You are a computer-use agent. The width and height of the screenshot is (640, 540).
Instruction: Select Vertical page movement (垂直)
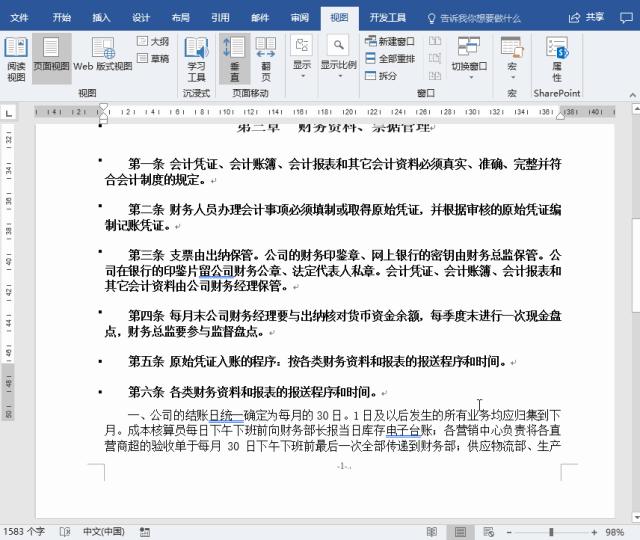(234, 60)
